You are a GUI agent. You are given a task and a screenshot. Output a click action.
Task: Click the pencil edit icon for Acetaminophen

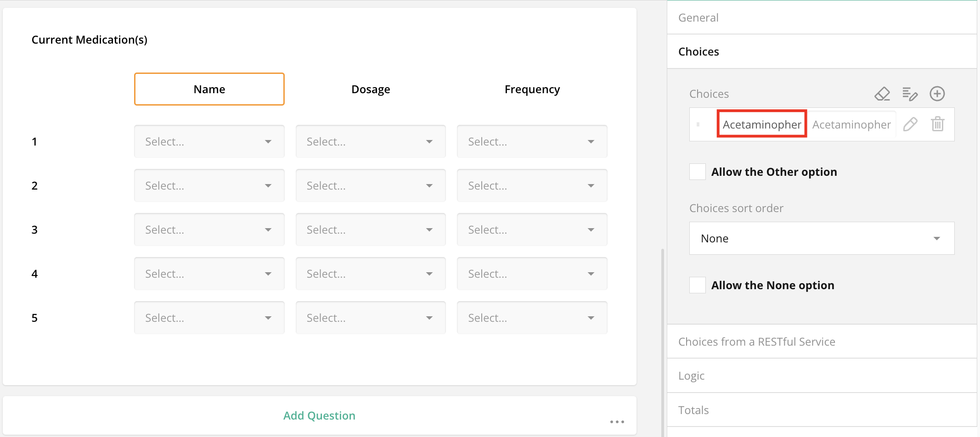coord(910,124)
